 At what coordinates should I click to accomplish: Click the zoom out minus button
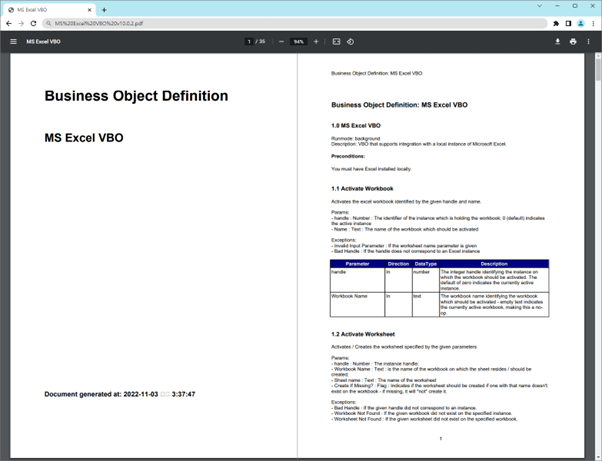(281, 41)
